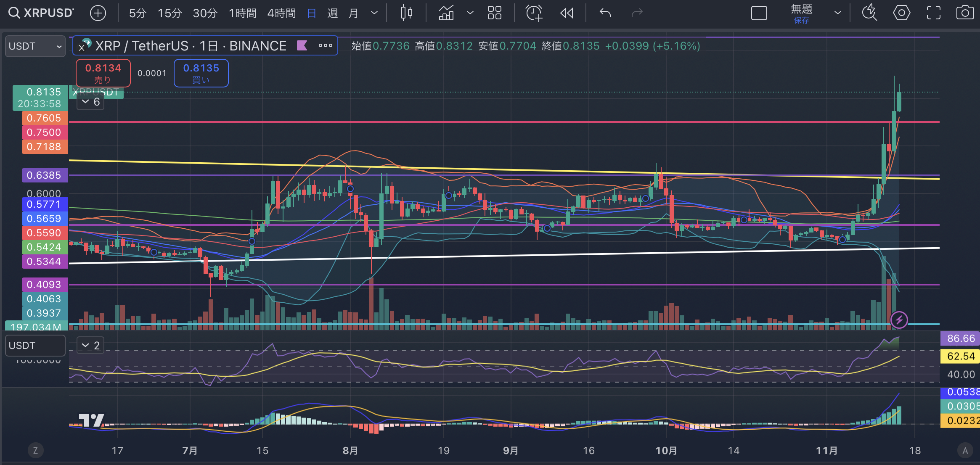Click the 0.0232 signal value label
980x465 pixels.
pos(961,420)
